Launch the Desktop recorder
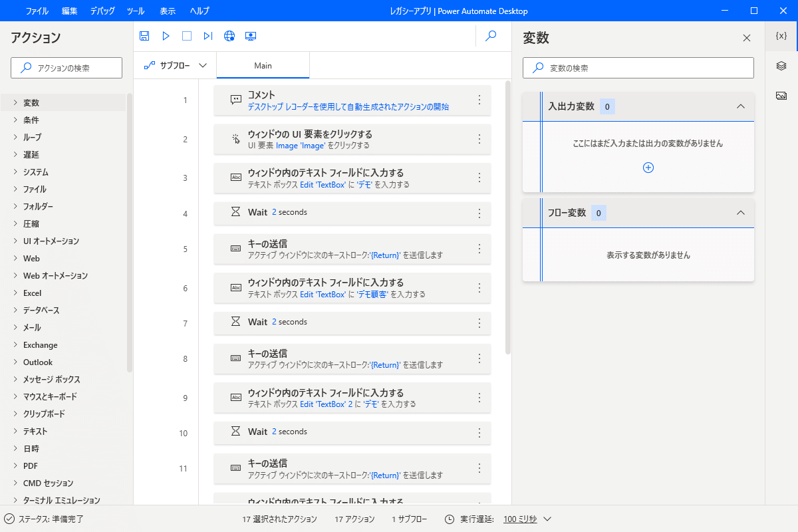 click(251, 36)
